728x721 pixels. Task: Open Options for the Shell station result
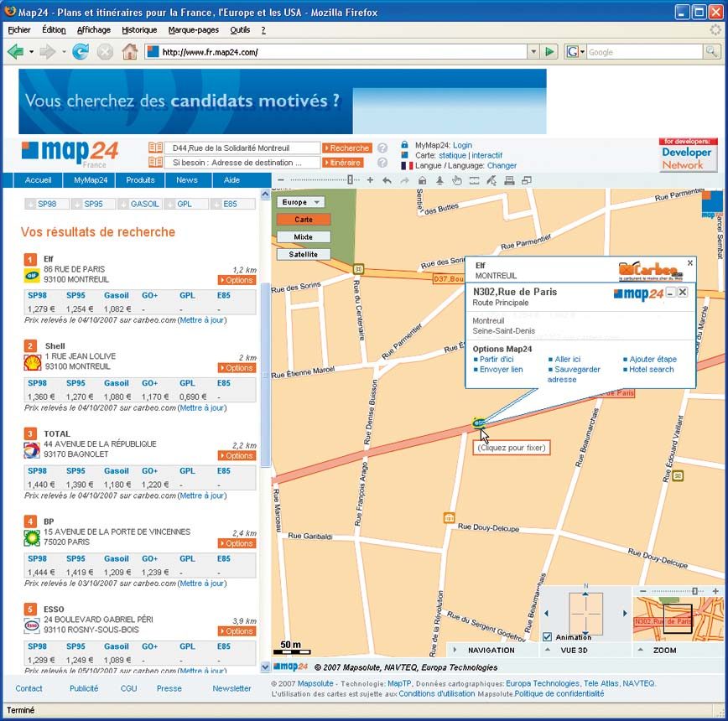(x=237, y=368)
